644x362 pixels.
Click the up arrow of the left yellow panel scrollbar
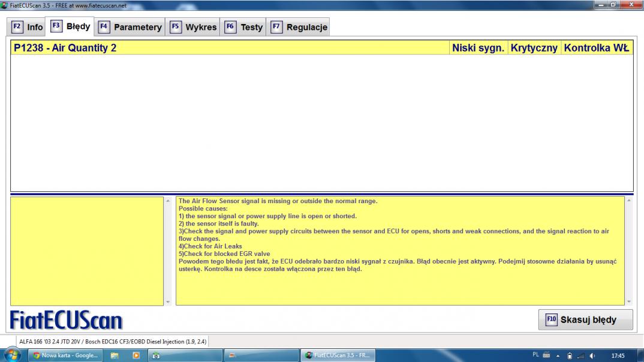coord(167,201)
